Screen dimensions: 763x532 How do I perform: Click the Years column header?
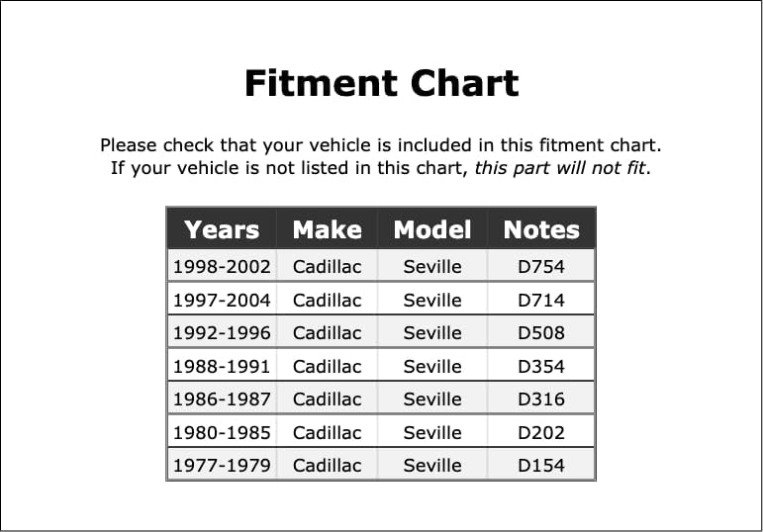click(222, 229)
